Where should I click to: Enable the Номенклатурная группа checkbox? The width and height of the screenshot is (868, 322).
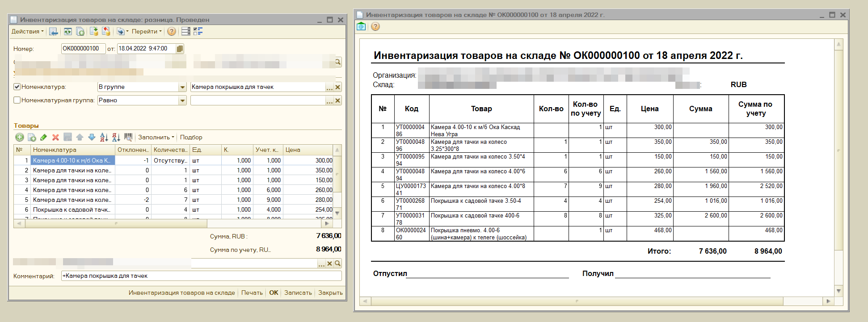[17, 100]
